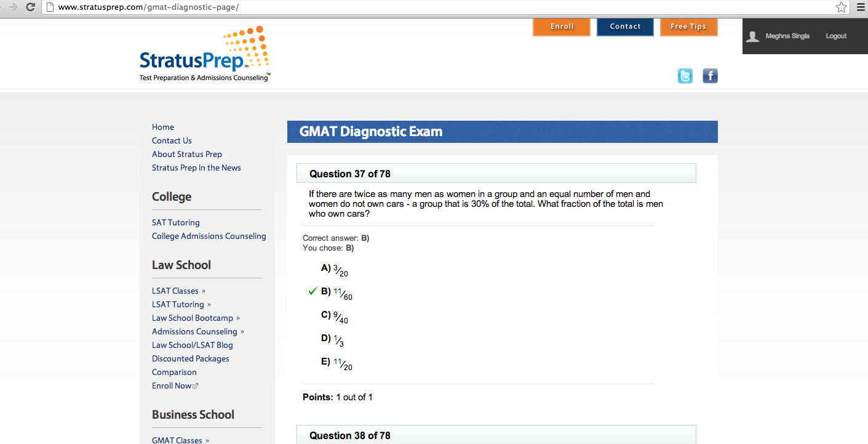This screenshot has width=868, height=444.
Task: Open the SAT Tutoring link
Action: pyautogui.click(x=176, y=222)
